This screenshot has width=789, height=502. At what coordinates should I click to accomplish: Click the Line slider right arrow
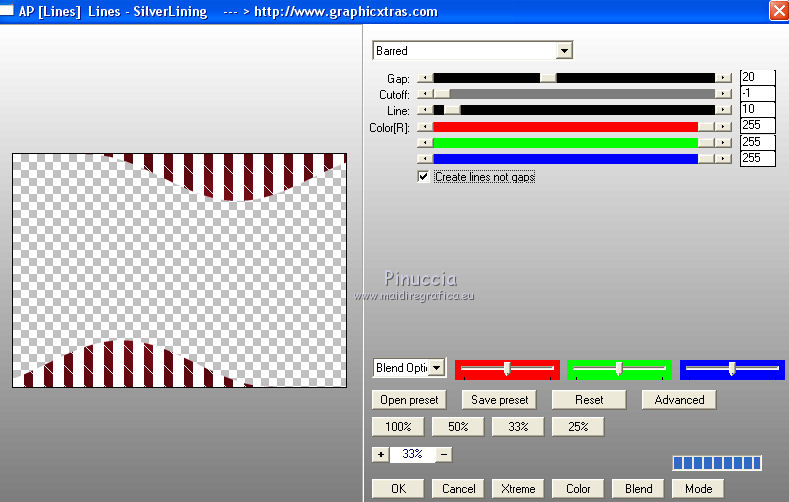point(723,110)
